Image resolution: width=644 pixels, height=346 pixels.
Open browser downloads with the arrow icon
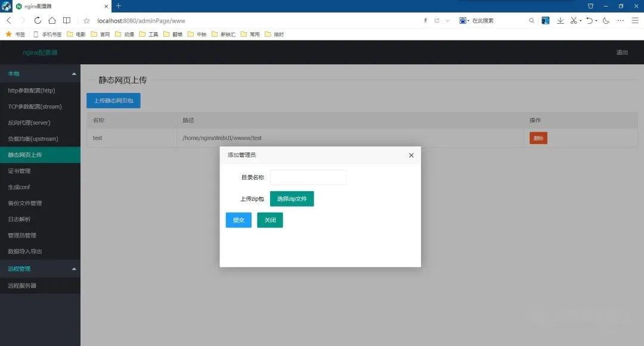(560, 21)
